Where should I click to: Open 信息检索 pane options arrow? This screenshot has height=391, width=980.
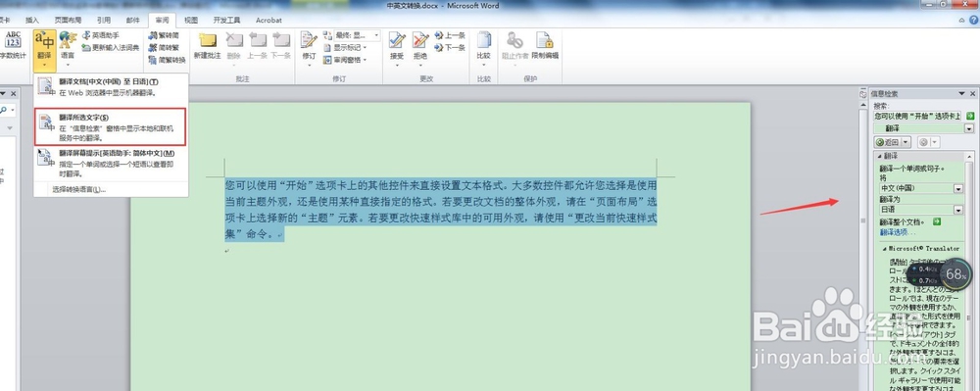(961, 94)
